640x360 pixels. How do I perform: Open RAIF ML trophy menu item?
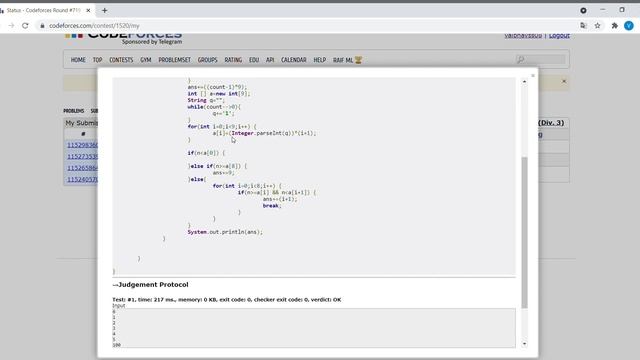coord(347,60)
